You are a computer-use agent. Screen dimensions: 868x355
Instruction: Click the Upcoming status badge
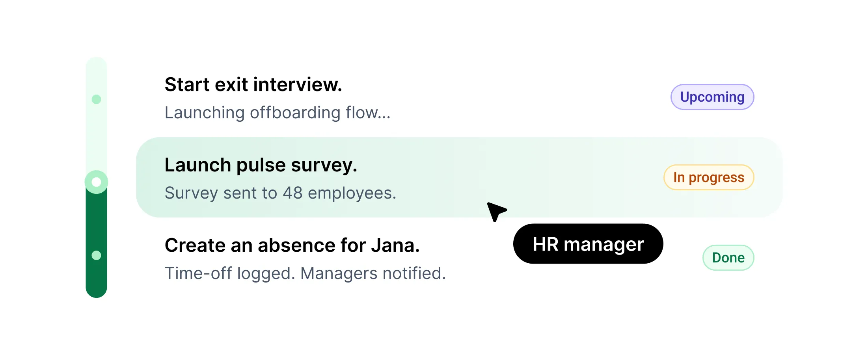pos(712,97)
